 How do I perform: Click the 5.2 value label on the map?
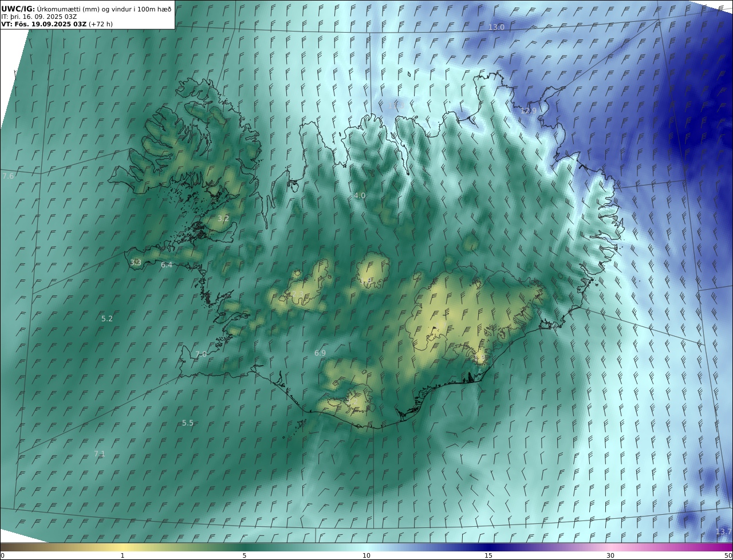pyautogui.click(x=107, y=318)
